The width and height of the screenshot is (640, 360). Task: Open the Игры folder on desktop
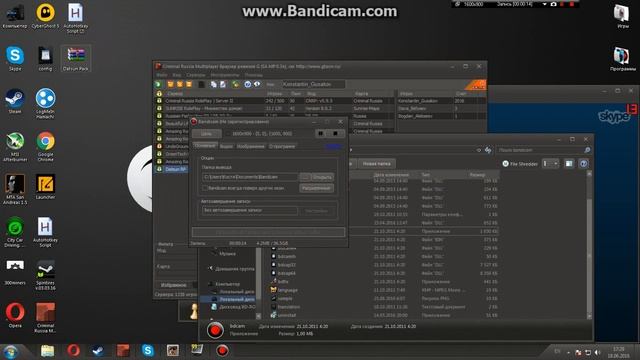pyautogui.click(x=622, y=16)
